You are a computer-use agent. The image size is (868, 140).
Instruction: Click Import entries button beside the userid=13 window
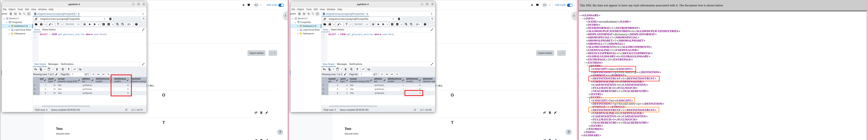256,53
